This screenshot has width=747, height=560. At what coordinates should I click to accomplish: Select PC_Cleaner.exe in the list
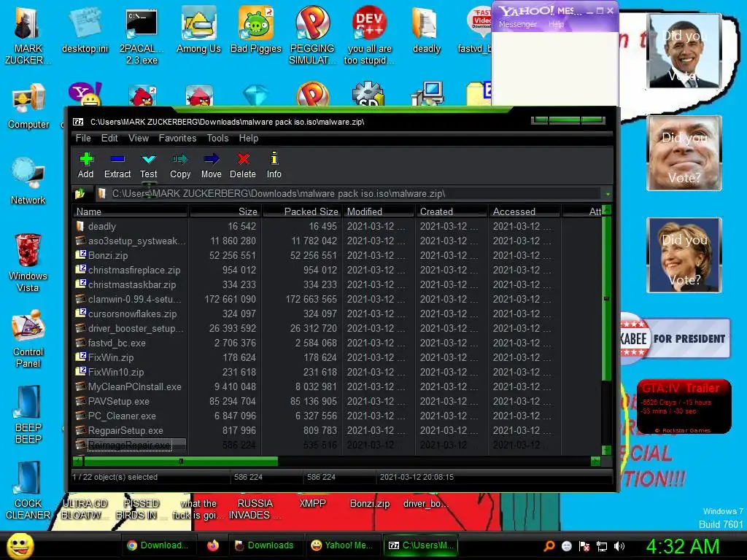click(337, 416)
